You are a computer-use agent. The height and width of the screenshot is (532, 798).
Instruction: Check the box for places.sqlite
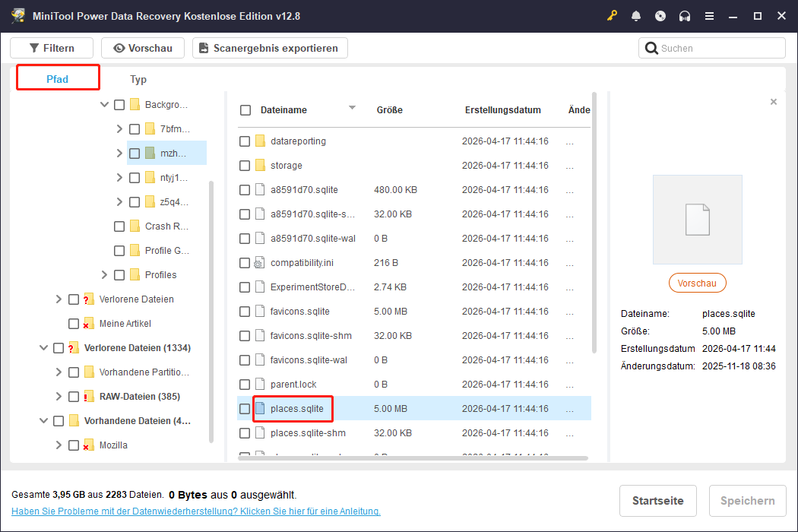(245, 408)
